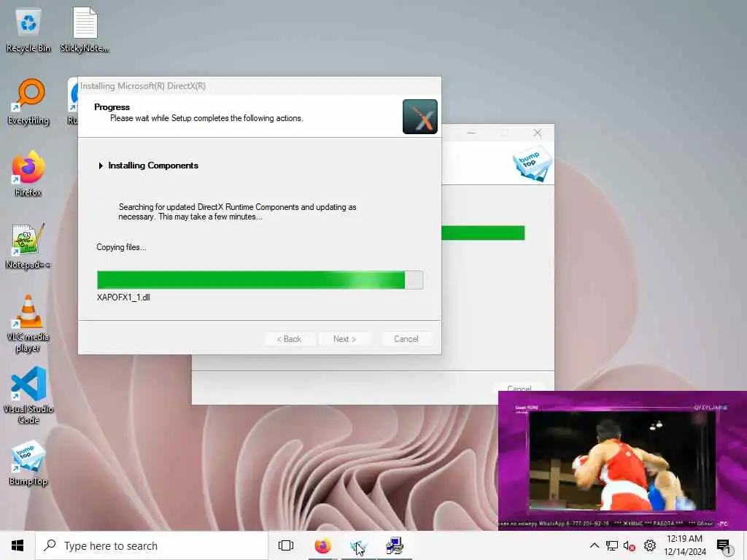Viewport: 747px width, 560px height.
Task: Open the Recycle Bin desktop icon
Action: [x=28, y=29]
